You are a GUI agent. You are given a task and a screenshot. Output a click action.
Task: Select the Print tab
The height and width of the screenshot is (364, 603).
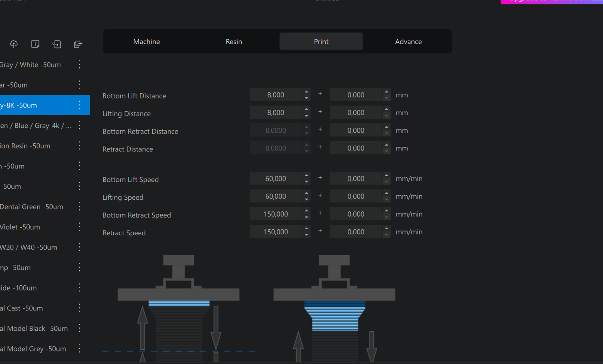321,41
